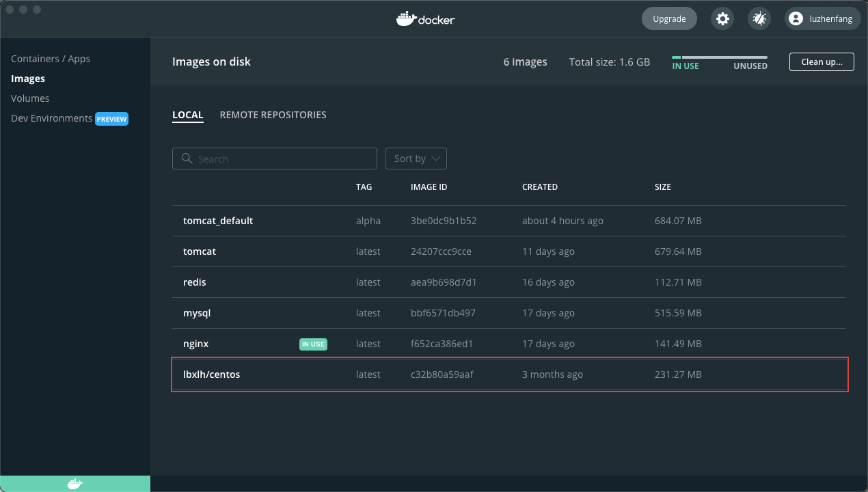Click "16 days ago" created time

[x=548, y=282]
